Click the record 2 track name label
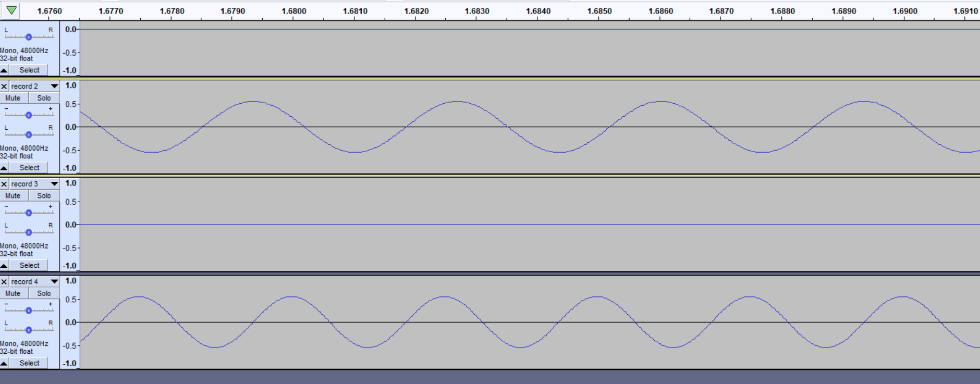 (24, 86)
